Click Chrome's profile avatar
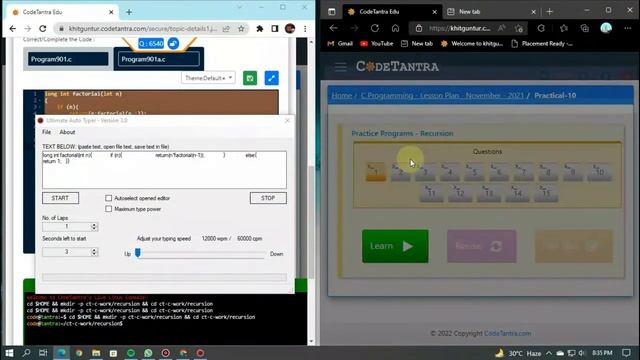This screenshot has width=640, height=360. 290,29
